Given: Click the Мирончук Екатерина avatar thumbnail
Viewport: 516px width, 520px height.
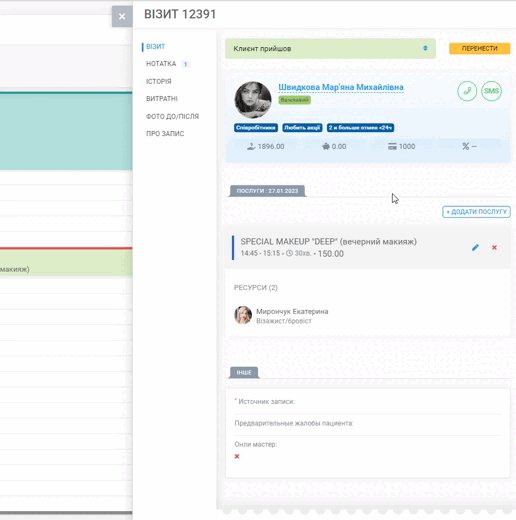Looking at the screenshot, I should point(243,315).
